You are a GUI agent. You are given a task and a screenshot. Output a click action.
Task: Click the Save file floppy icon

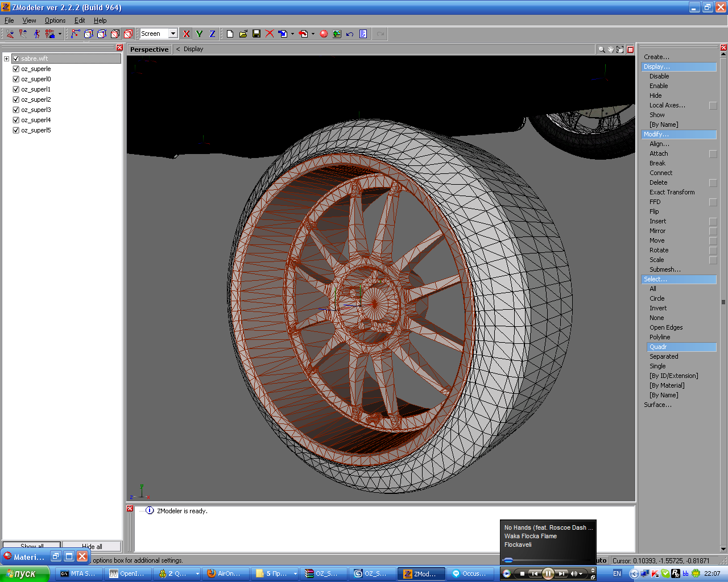[x=257, y=34]
